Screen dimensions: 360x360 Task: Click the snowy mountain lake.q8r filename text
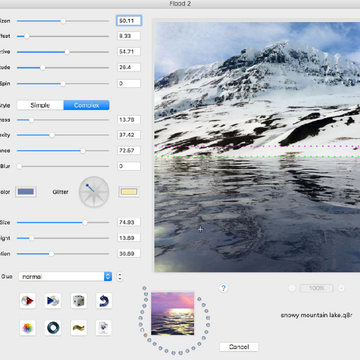tap(316, 315)
